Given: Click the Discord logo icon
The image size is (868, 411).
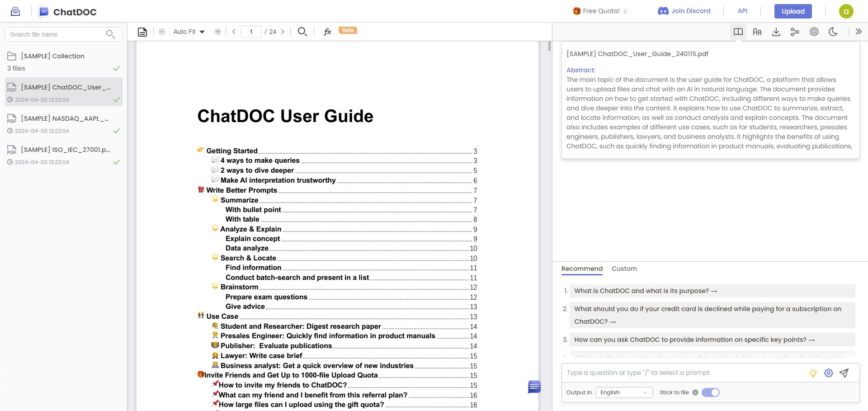Looking at the screenshot, I should pos(663,11).
